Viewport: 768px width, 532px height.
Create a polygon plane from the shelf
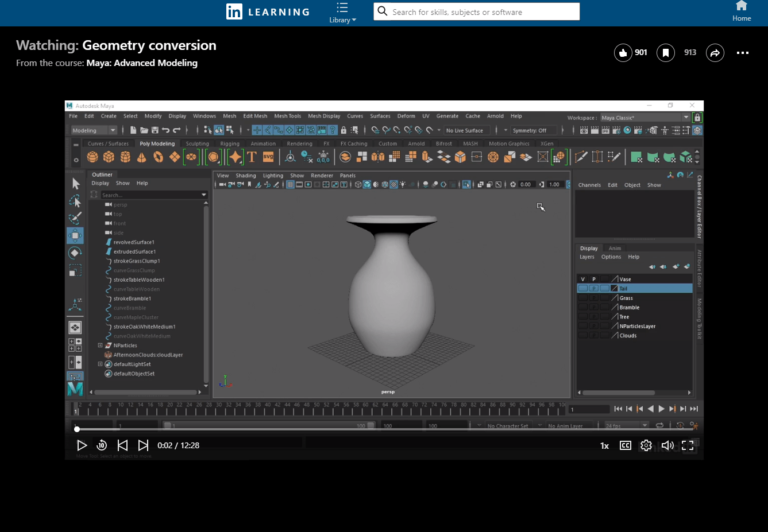click(175, 157)
